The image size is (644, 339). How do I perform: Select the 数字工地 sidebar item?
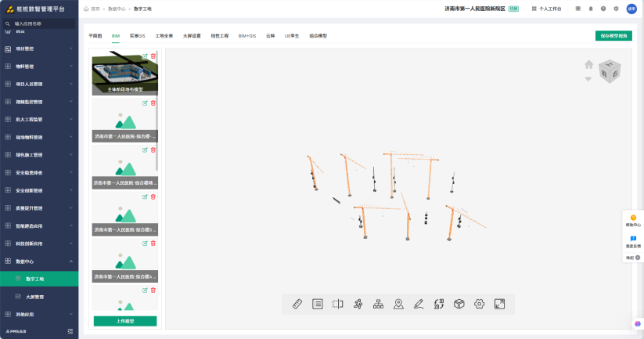[x=39, y=279]
